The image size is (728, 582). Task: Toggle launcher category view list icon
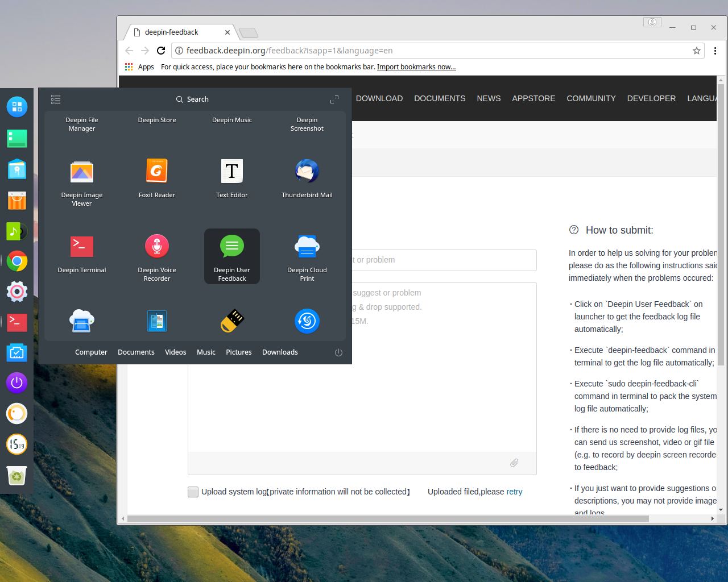coord(56,99)
